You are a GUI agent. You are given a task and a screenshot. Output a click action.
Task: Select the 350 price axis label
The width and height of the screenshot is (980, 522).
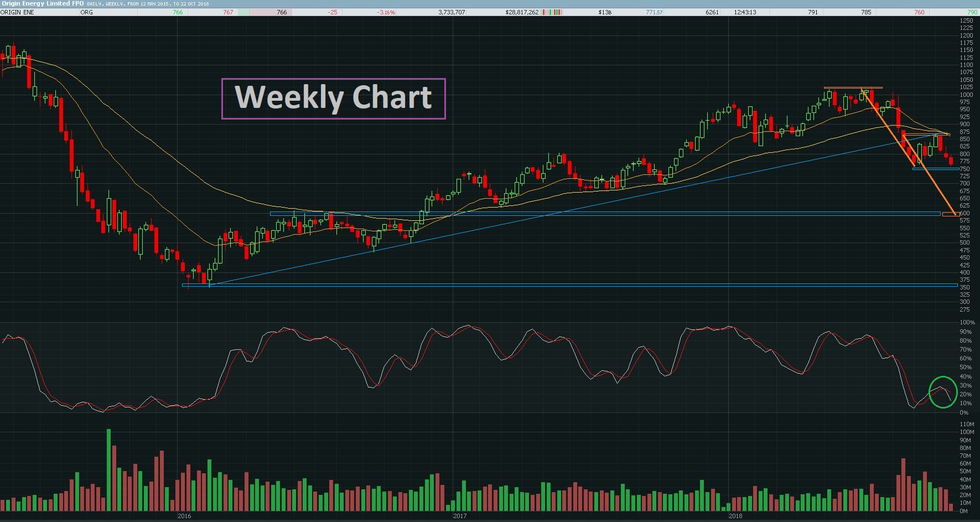pos(965,287)
